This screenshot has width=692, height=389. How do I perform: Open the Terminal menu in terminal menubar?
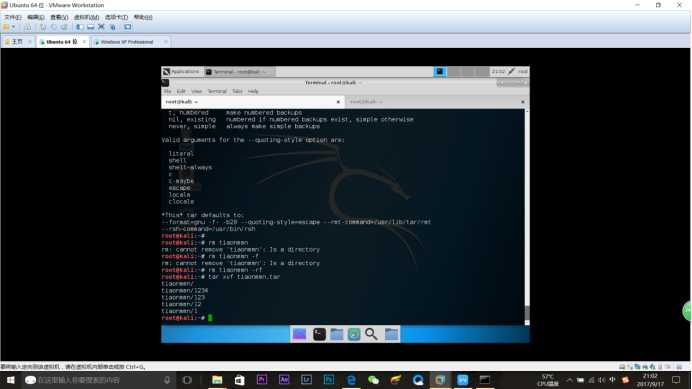[x=217, y=91]
